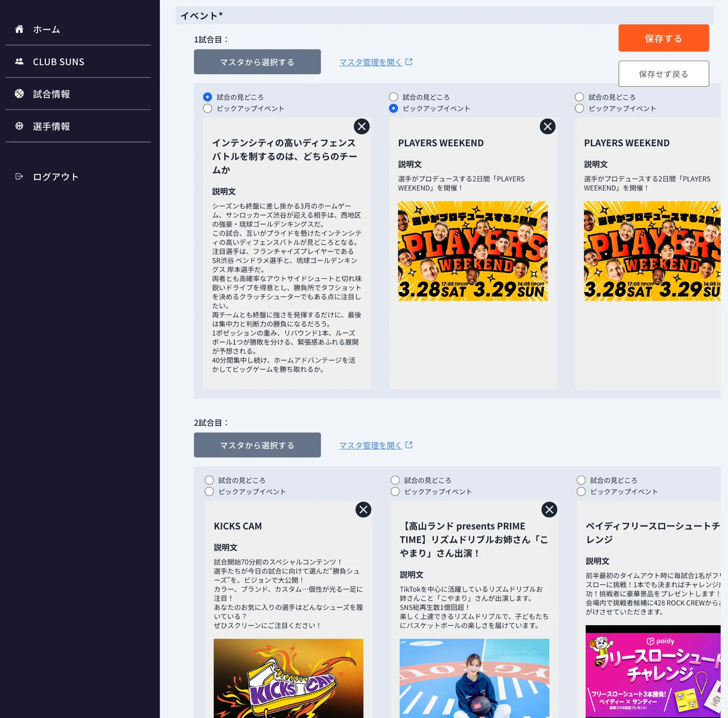Navigate to 選手情報 in the sidebar
728x718 pixels.
point(51,127)
